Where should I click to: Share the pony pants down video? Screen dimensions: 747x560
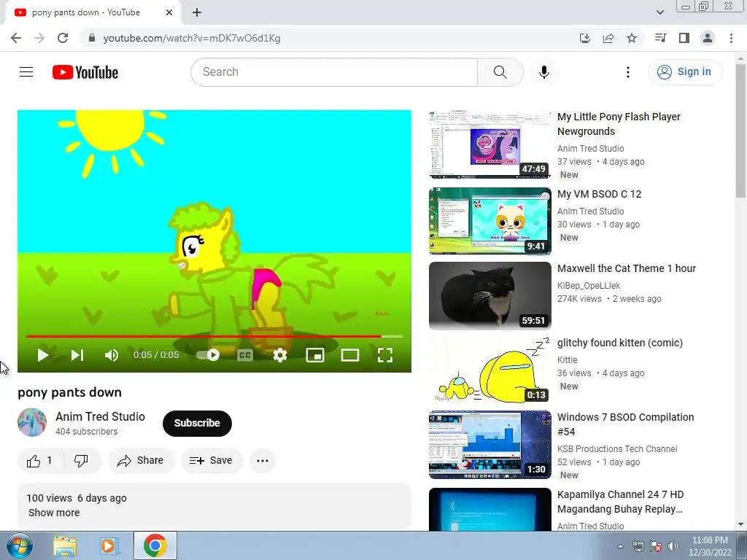pyautogui.click(x=141, y=461)
